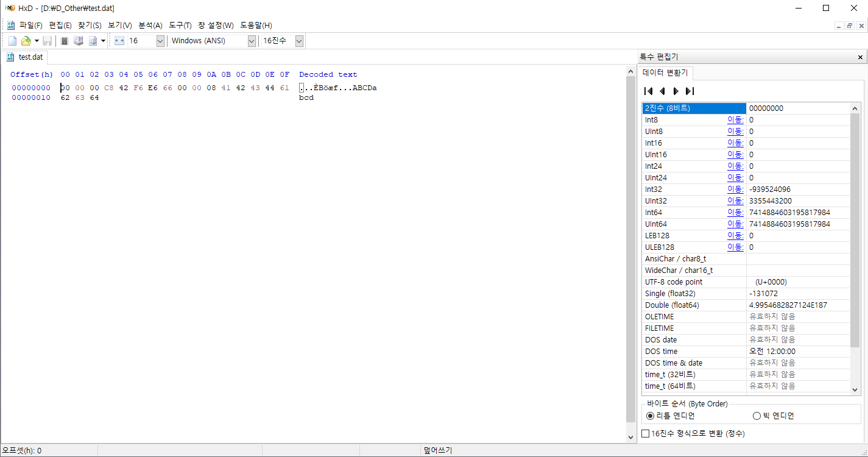The image size is (868, 457).
Task: Click hex byte C8 in first row
Action: pos(109,88)
